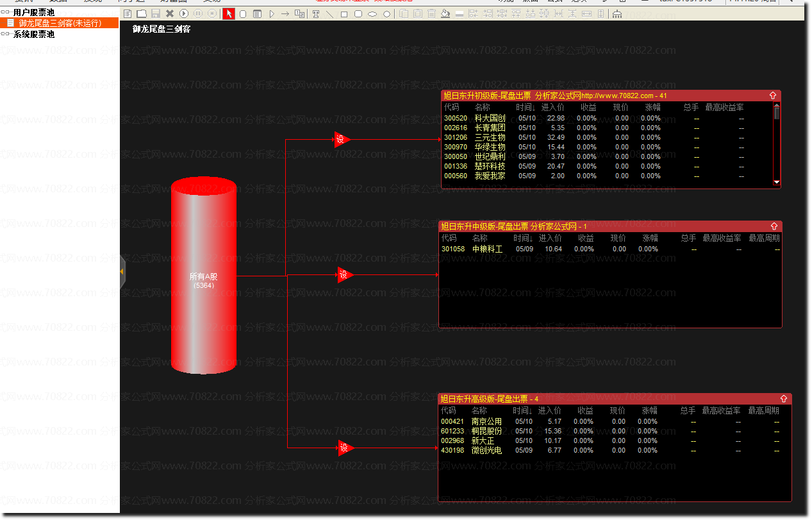
Task: Click the up-arrow icon on 中级版 panel header
Action: pyautogui.click(x=774, y=226)
